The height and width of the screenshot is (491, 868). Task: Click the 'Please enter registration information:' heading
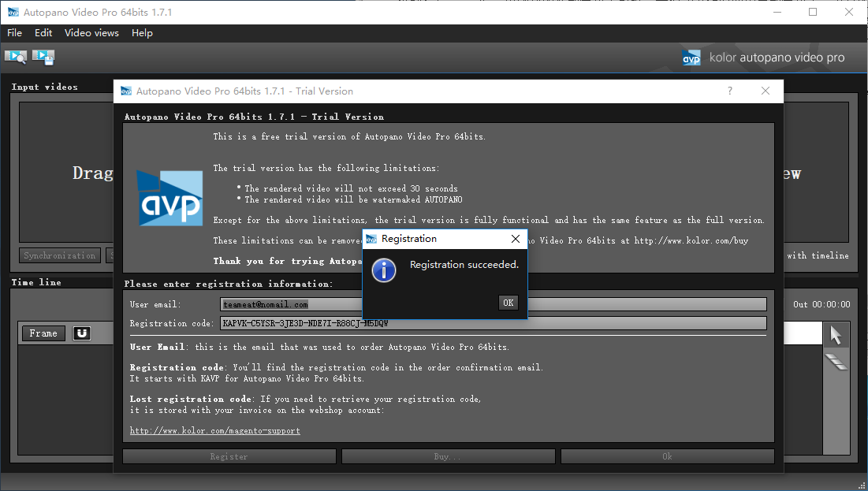229,284
